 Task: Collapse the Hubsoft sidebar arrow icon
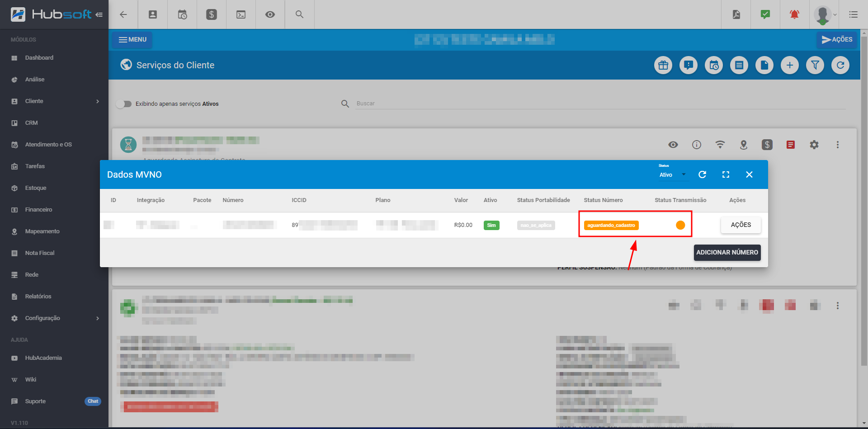[99, 14]
